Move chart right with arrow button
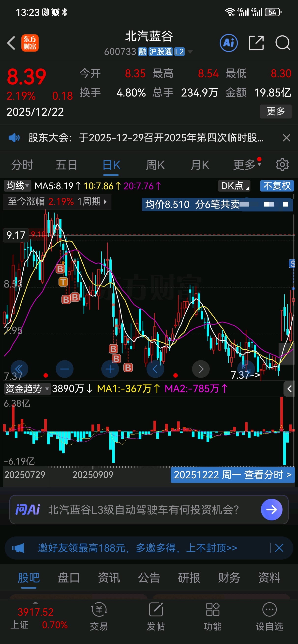The image size is (298, 644). coord(201,369)
